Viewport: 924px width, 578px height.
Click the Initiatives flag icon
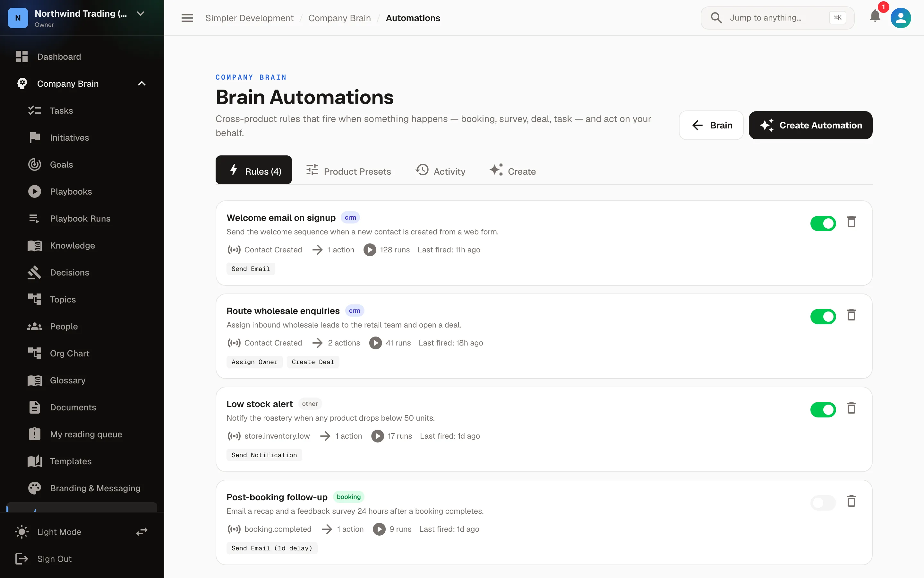coord(34,137)
